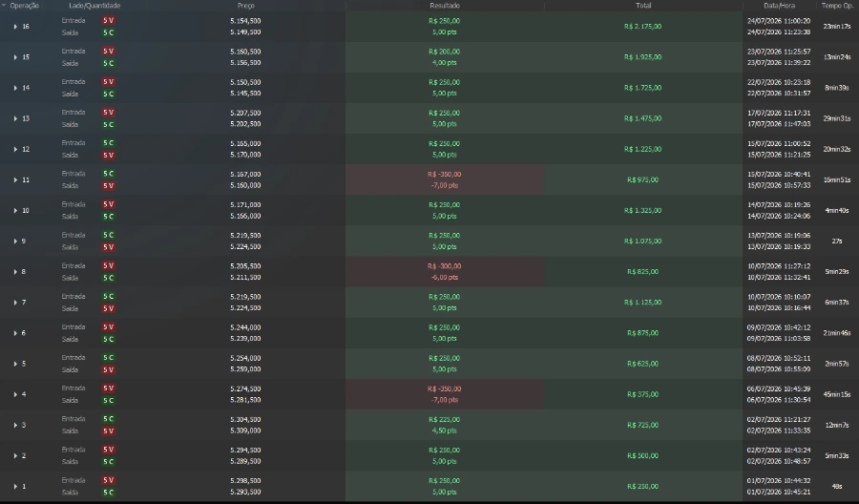The width and height of the screenshot is (859, 504).
Task: Select the duration 48s of operation 1
Action: click(836, 487)
